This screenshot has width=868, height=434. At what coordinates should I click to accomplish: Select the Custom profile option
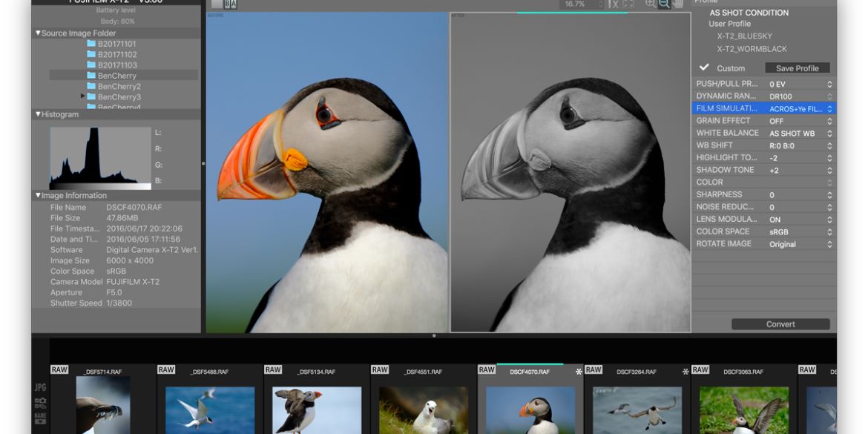tap(731, 68)
